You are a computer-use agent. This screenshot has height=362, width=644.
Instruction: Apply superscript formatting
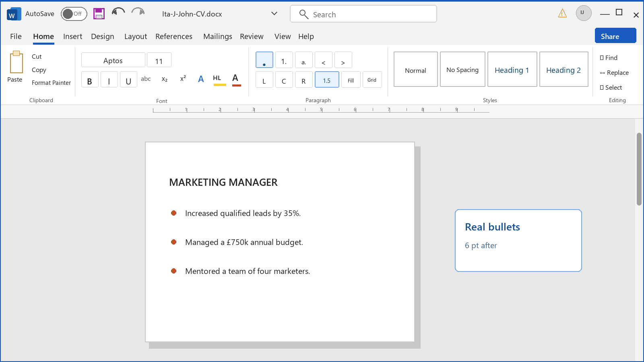tap(183, 78)
